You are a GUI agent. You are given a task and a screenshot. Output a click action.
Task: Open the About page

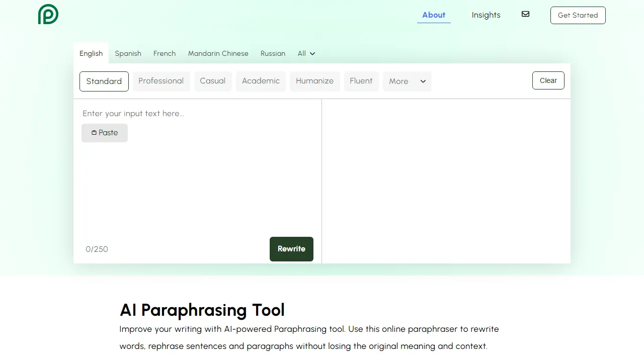433,15
